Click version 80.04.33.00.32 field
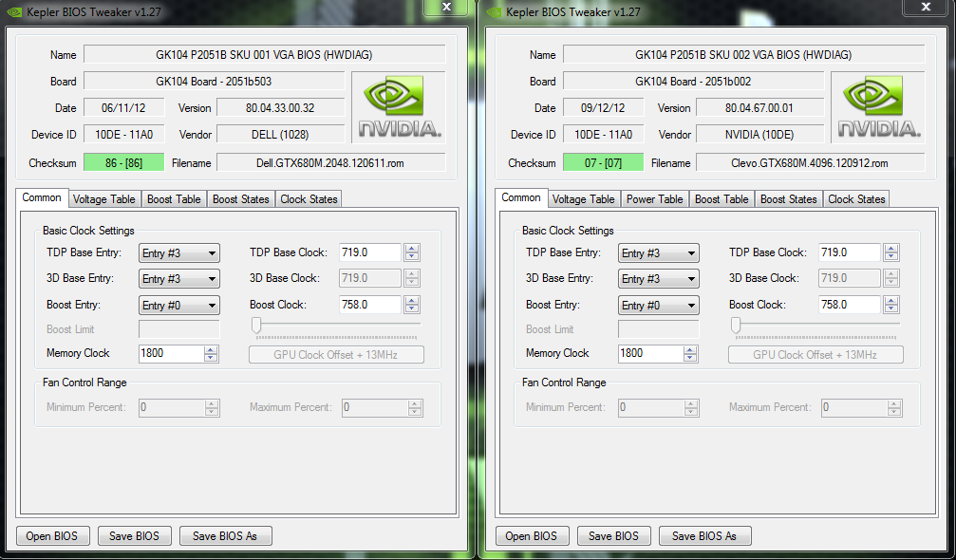 (280, 108)
